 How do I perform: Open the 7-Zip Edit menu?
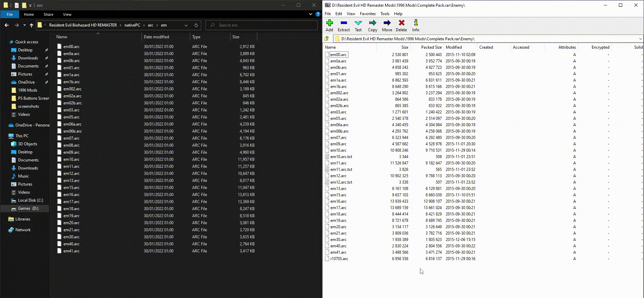click(x=339, y=14)
